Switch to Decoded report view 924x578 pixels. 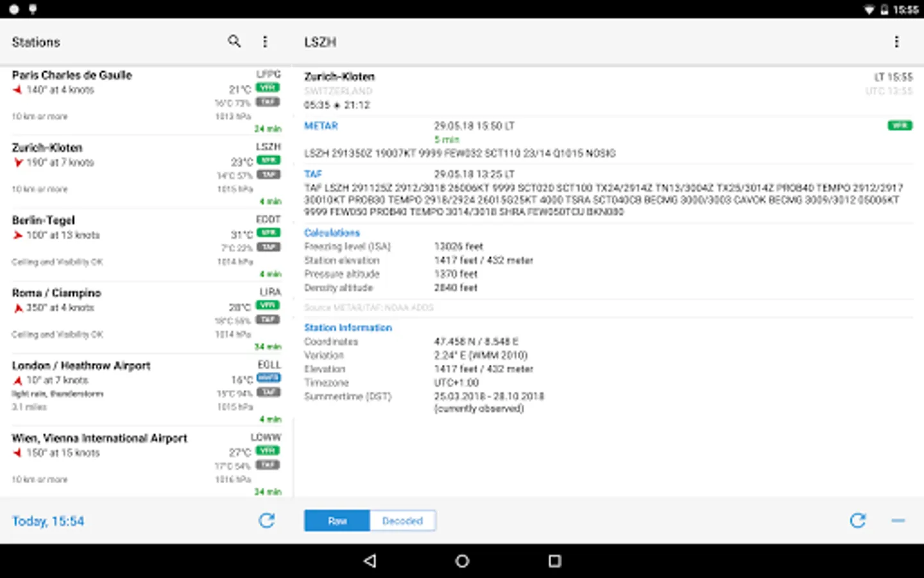403,521
